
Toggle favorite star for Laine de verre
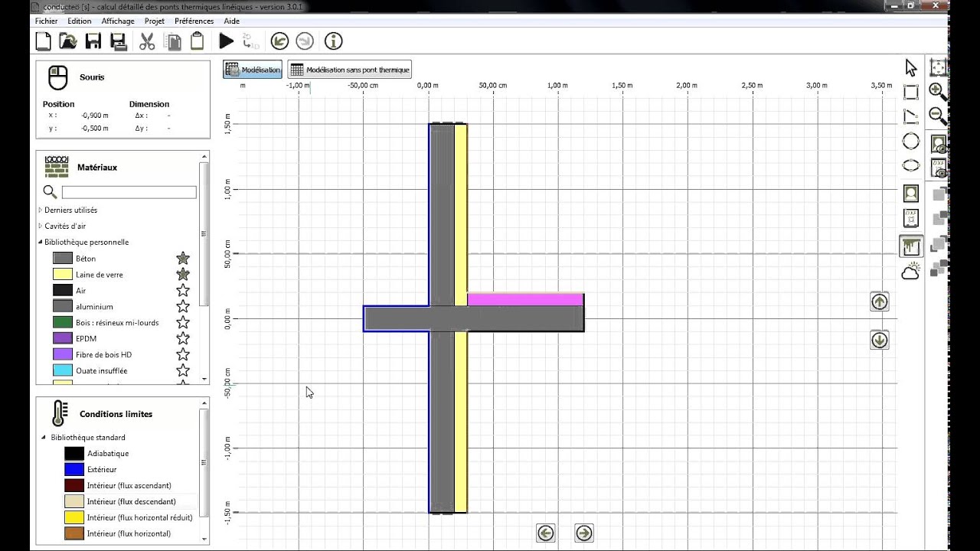[183, 275]
